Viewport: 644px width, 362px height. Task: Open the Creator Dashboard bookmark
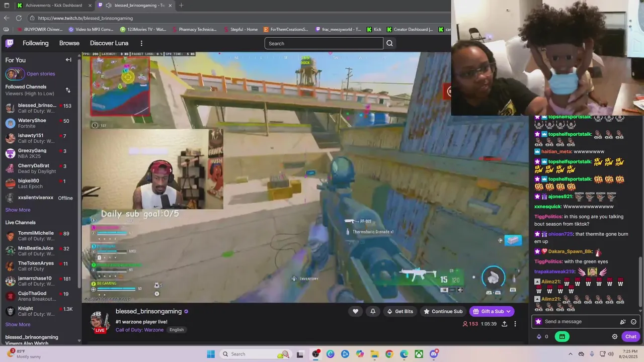coord(410,29)
